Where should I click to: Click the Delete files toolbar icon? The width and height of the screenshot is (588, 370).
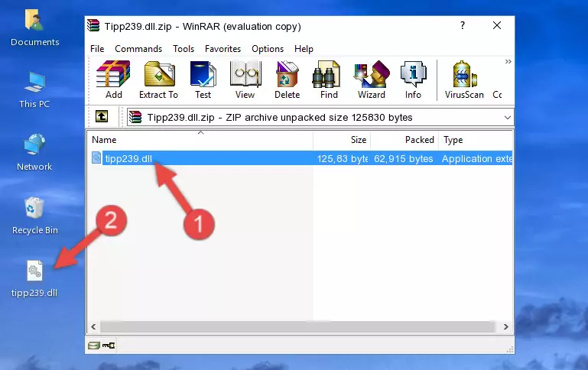pyautogui.click(x=288, y=80)
